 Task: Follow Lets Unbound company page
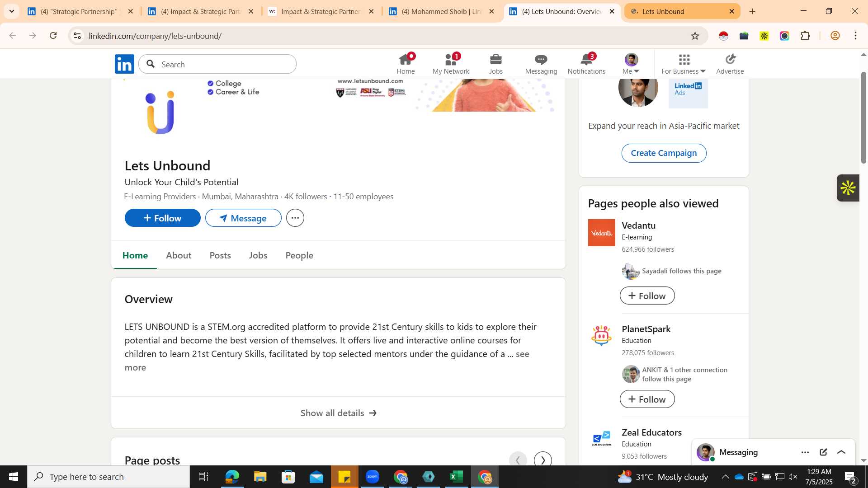pos(163,218)
